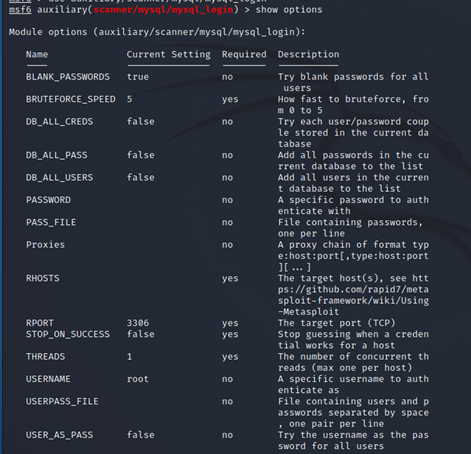
Task: Select the STOP_ON_SUCCESS option name
Action: pos(68,334)
